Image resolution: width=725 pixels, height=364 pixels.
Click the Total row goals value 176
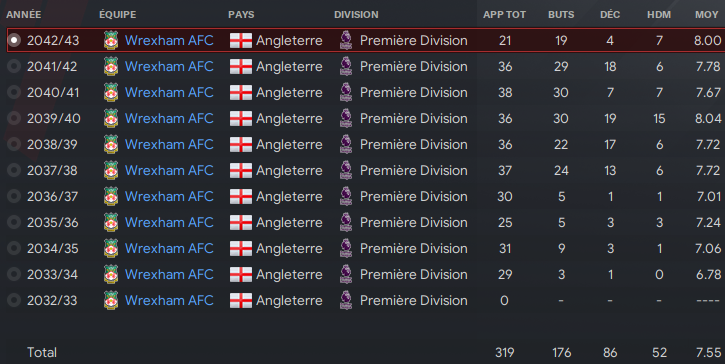click(x=561, y=352)
